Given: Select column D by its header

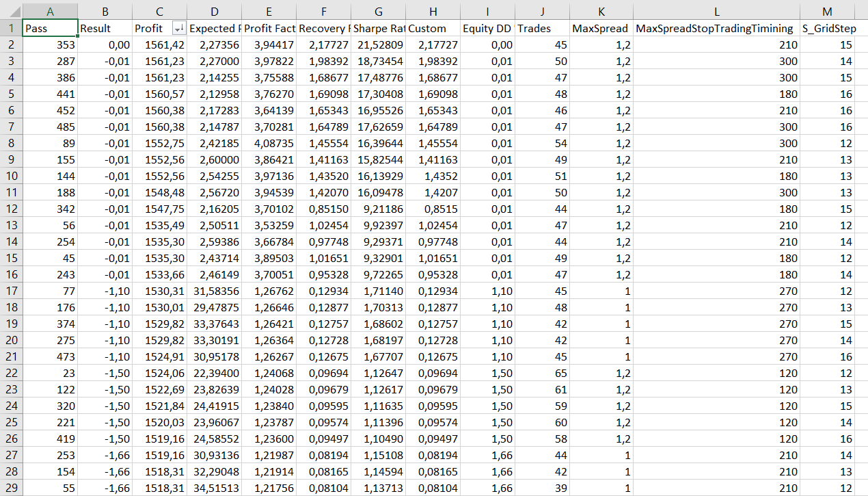Looking at the screenshot, I should [214, 11].
